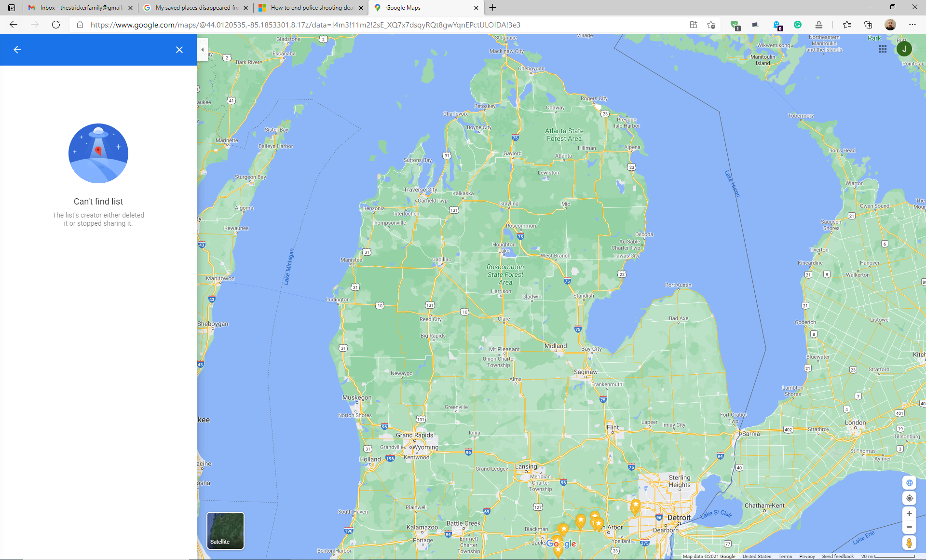Zoom out on the map
Viewport: 926px width, 560px height.
[x=909, y=527]
